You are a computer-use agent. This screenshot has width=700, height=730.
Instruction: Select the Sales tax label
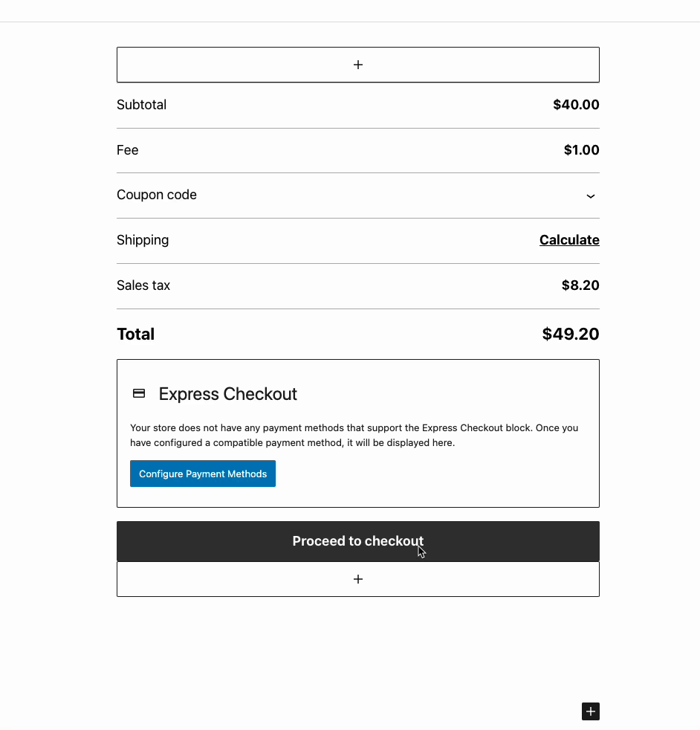pos(143,285)
